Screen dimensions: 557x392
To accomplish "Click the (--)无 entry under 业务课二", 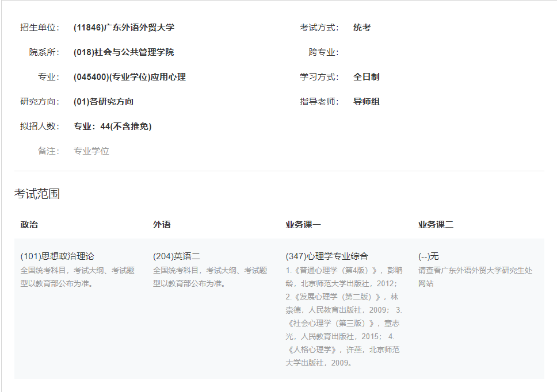I will (429, 256).
